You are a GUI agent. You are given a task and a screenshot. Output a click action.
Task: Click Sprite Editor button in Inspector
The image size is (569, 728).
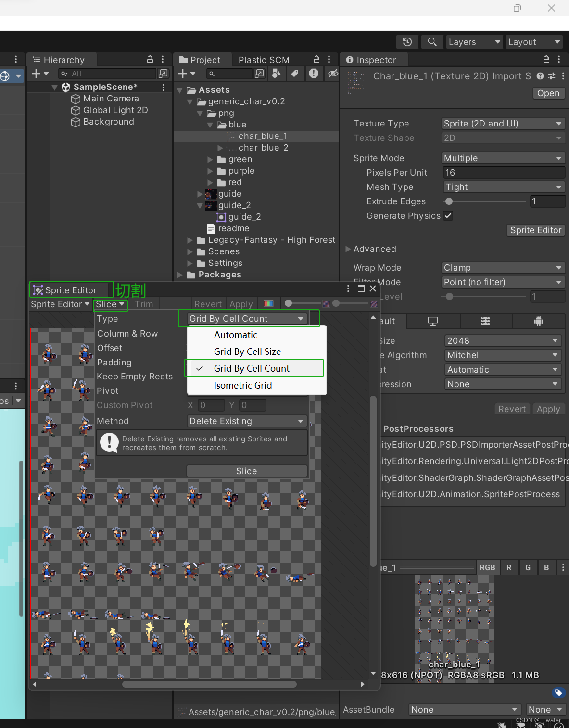(x=536, y=230)
